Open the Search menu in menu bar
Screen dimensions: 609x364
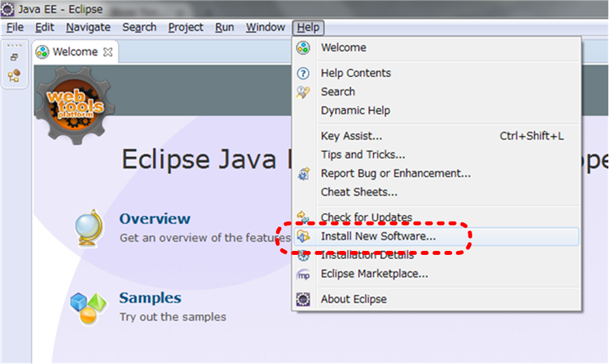coord(139,27)
